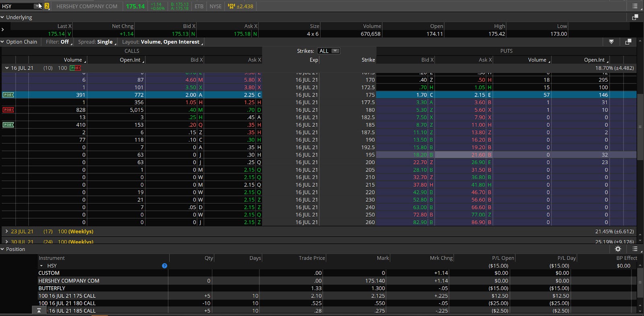The image size is (644, 316).
Task: Click the call ask 3.80 at the 172.5 strike
Action: coord(249,87)
